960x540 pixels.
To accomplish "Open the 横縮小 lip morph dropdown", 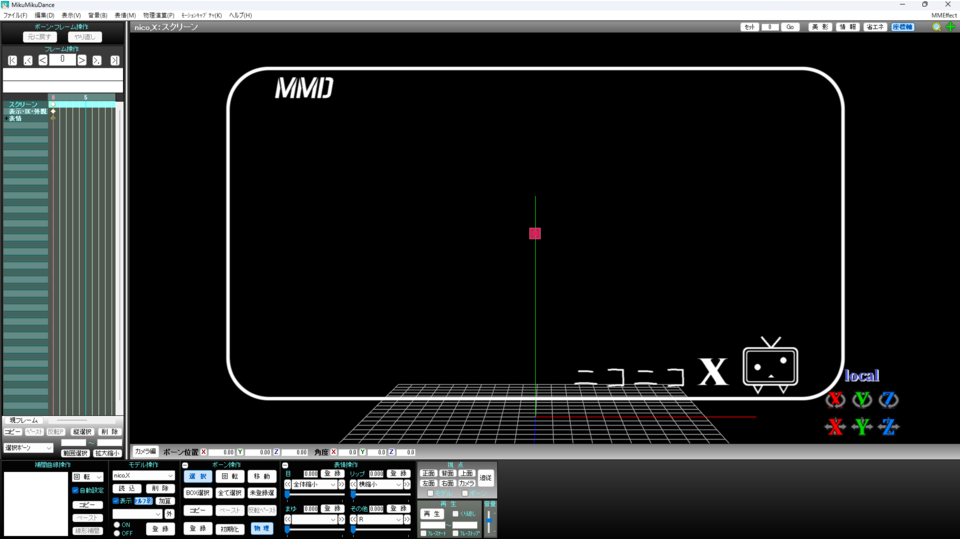I will [380, 484].
